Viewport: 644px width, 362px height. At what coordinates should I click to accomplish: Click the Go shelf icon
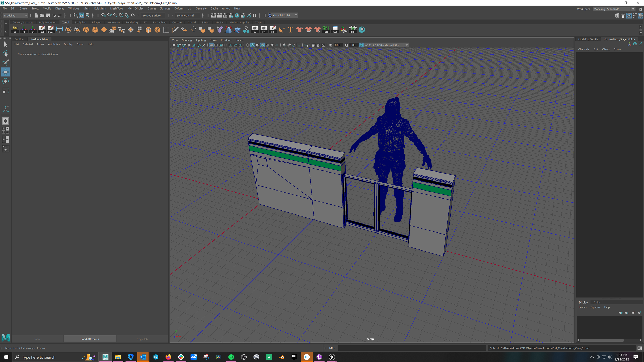click(x=255, y=30)
